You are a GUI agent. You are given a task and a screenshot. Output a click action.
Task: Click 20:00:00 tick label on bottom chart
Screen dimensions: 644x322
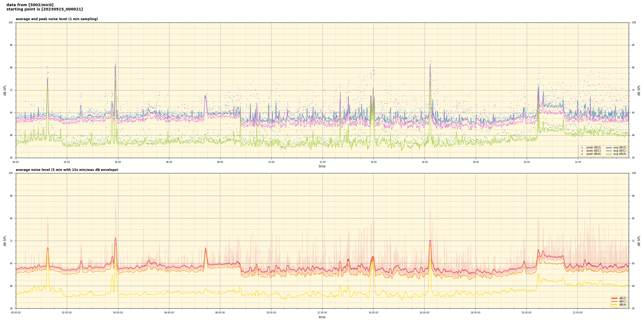click(526, 313)
